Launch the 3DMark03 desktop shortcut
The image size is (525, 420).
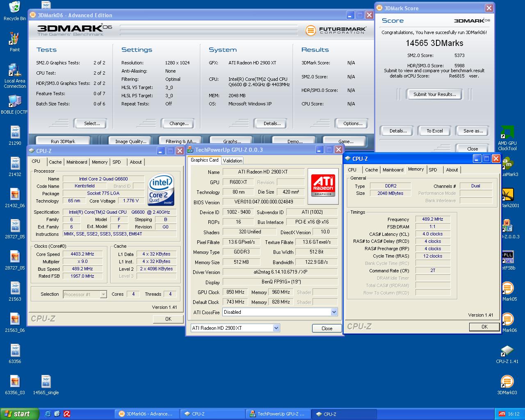coord(507,386)
